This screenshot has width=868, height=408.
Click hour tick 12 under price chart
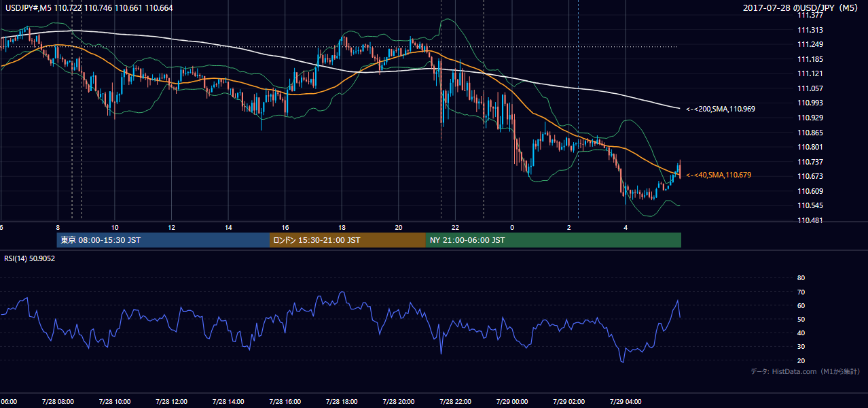172,227
